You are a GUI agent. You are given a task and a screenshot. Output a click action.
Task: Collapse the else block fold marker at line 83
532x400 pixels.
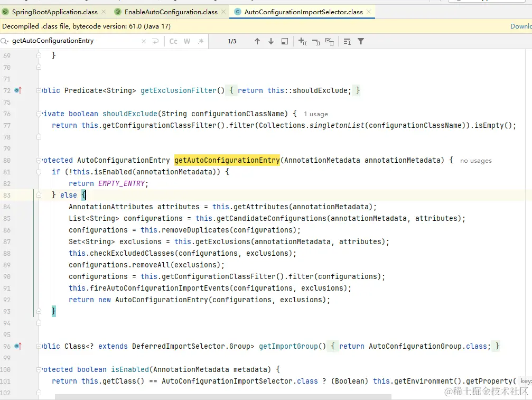tap(39, 195)
